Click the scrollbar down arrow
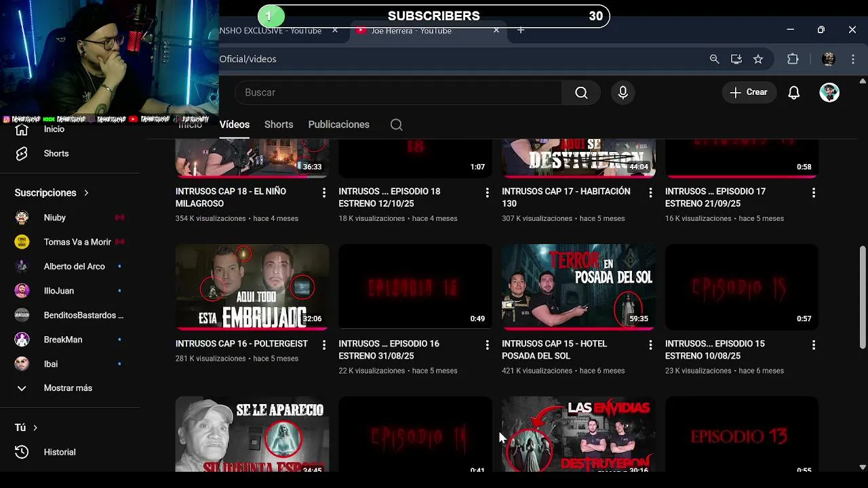868x488 pixels. coord(863,467)
